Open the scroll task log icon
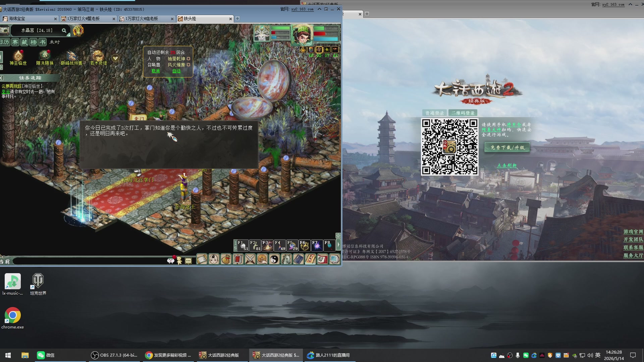This screenshot has width=644, height=362. 202,259
